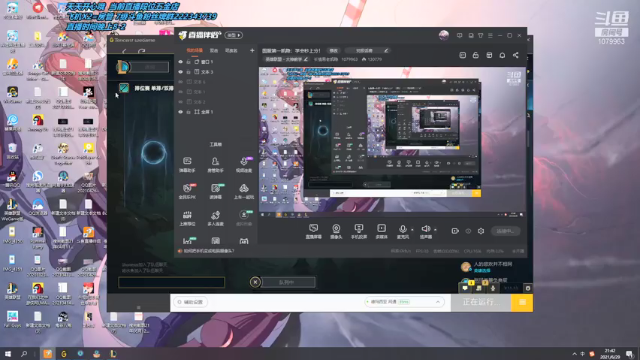The image size is (640, 360).
Task: Click the 直播中 live status button
Action: coord(505,231)
